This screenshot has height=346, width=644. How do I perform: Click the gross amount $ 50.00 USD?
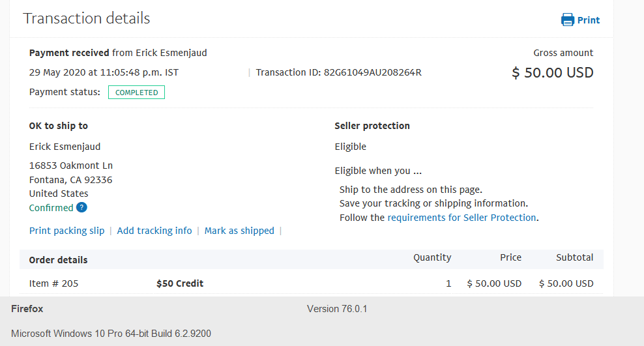552,72
